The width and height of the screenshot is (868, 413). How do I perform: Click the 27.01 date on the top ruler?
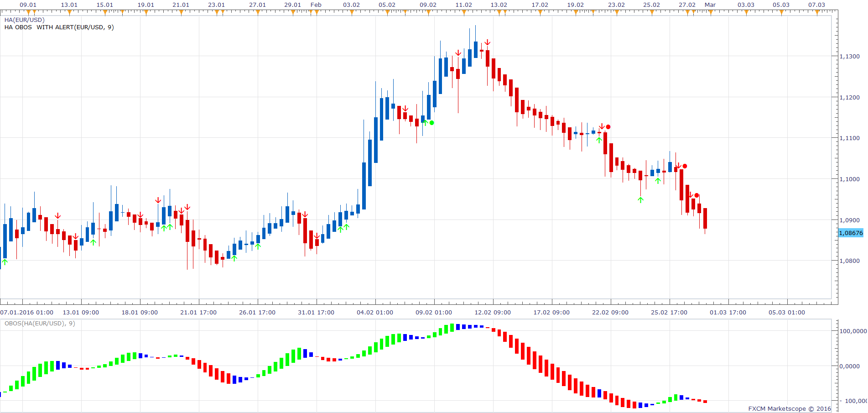click(258, 5)
